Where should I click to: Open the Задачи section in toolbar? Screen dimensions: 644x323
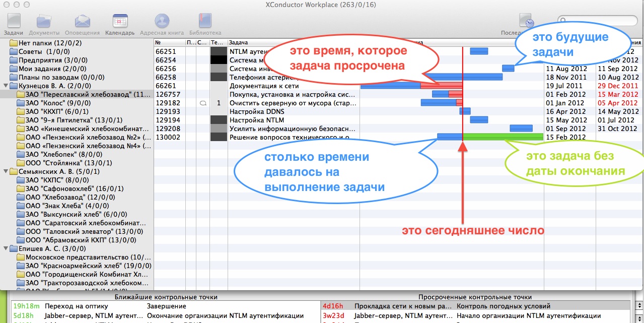point(14,22)
